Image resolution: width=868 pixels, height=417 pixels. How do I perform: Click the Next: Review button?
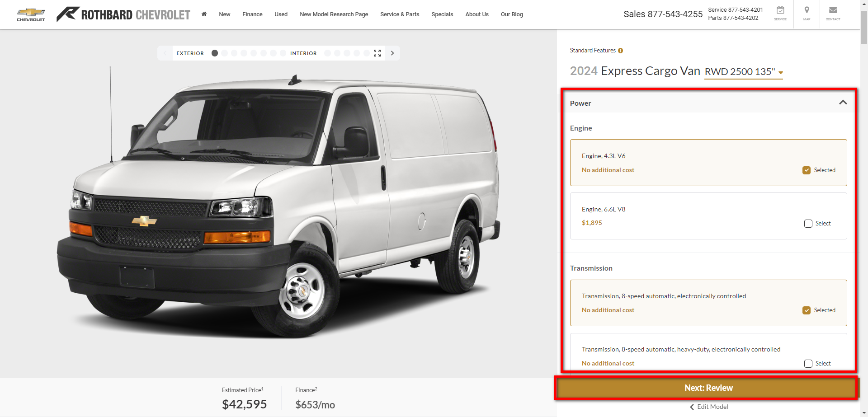click(708, 387)
